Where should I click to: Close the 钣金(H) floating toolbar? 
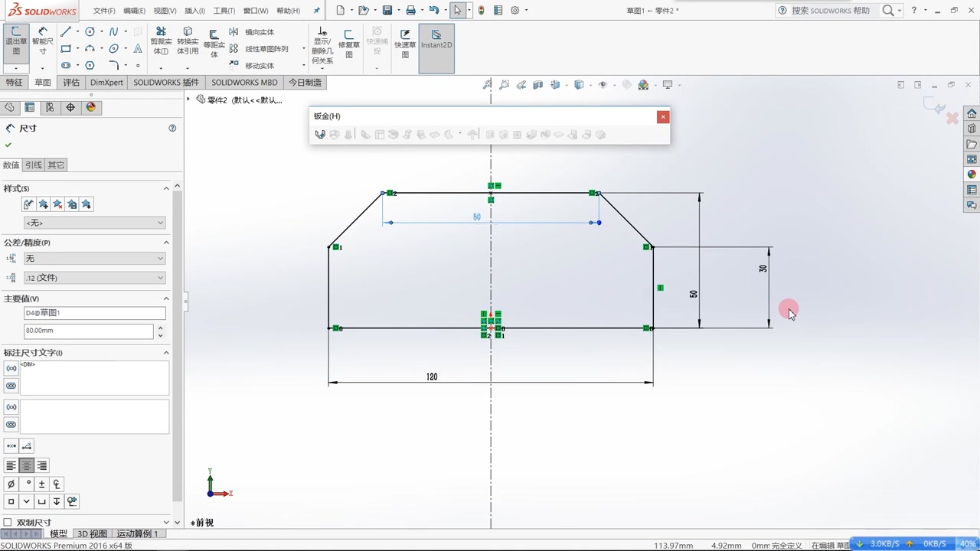pos(663,116)
